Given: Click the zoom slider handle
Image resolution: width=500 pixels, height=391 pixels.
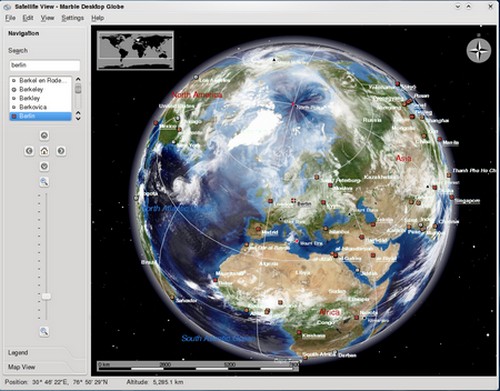Looking at the screenshot, I should 46,296.
